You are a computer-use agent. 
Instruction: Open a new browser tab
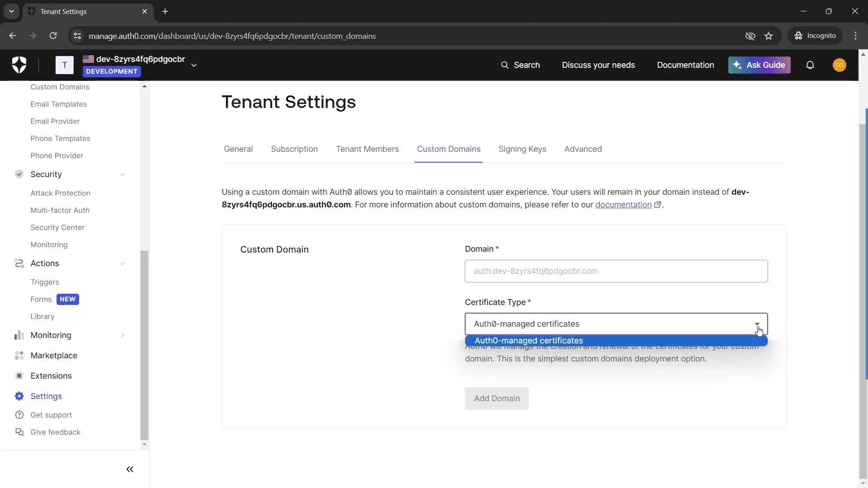[x=165, y=11]
